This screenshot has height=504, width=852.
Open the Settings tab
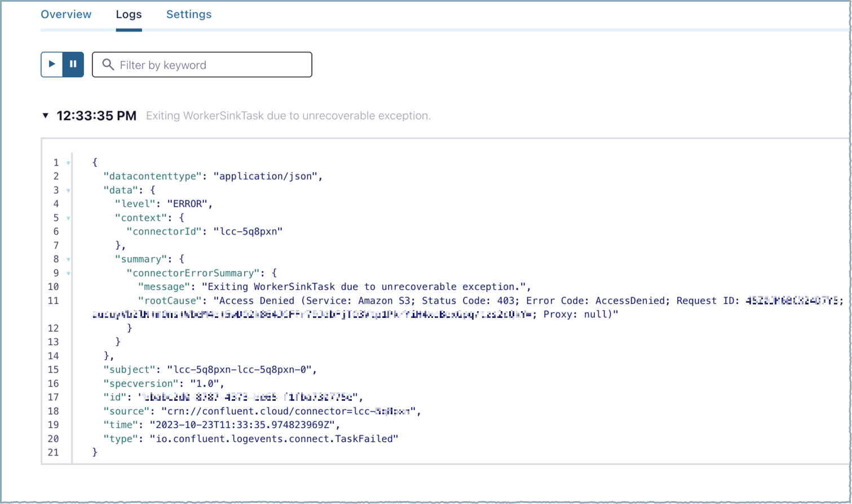(189, 15)
